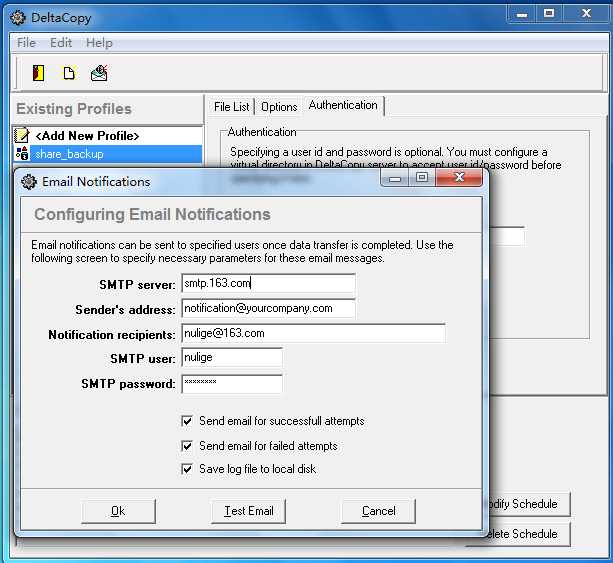The width and height of the screenshot is (613, 563).
Task: Click the Notification recipients input field
Action: (x=313, y=333)
